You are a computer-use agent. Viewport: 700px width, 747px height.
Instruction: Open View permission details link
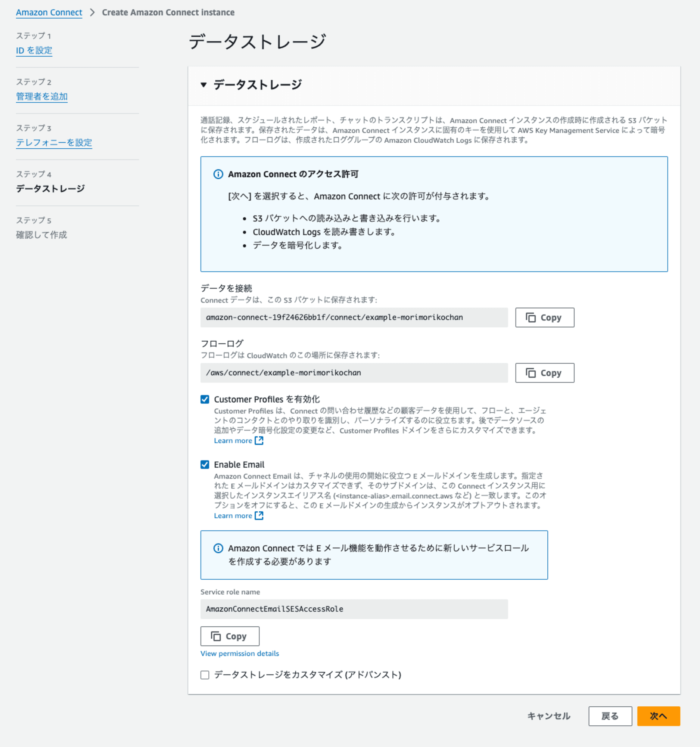click(240, 653)
